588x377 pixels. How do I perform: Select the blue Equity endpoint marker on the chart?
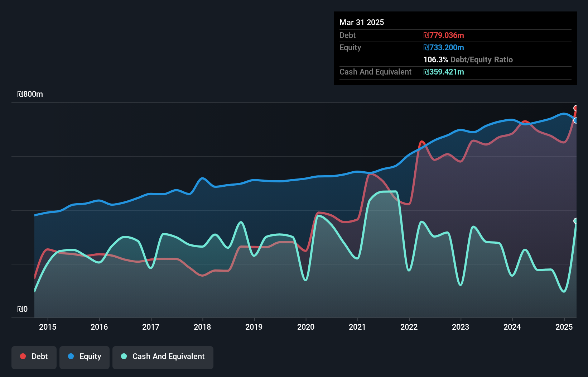point(576,121)
